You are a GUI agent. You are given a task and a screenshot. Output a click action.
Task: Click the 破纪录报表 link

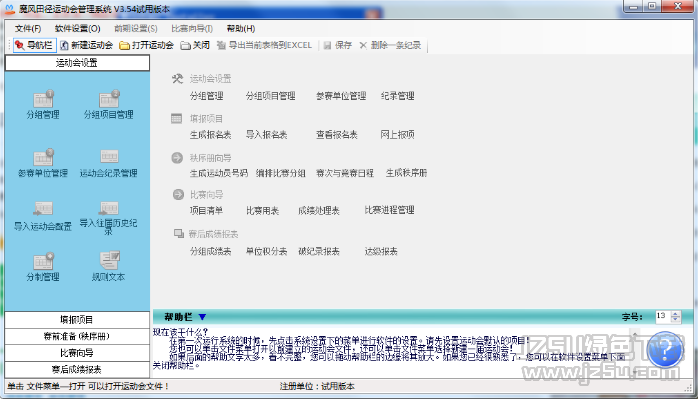tap(319, 251)
